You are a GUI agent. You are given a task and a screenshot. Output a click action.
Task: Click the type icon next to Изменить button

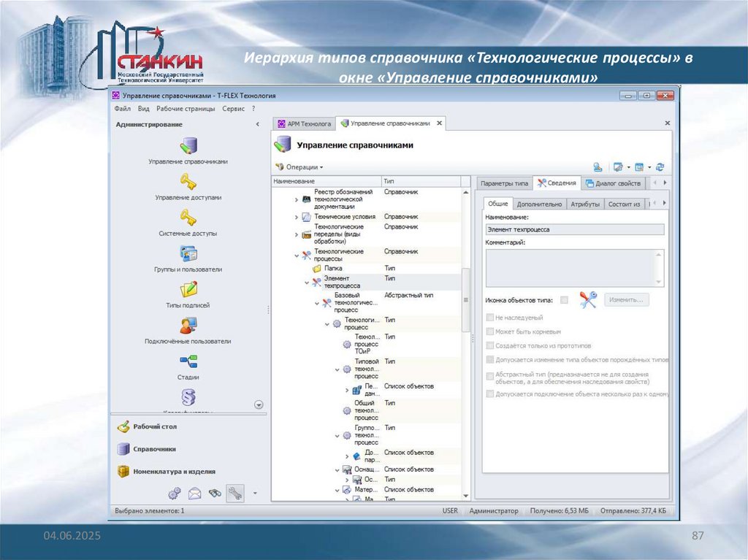[x=588, y=299]
